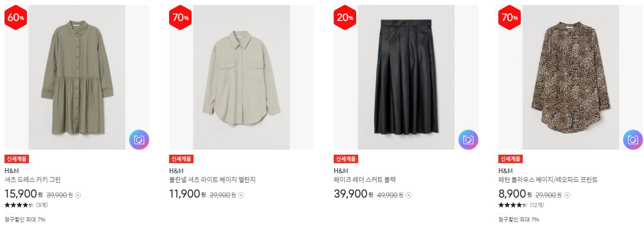Open image search on black leather skirt

468,140
